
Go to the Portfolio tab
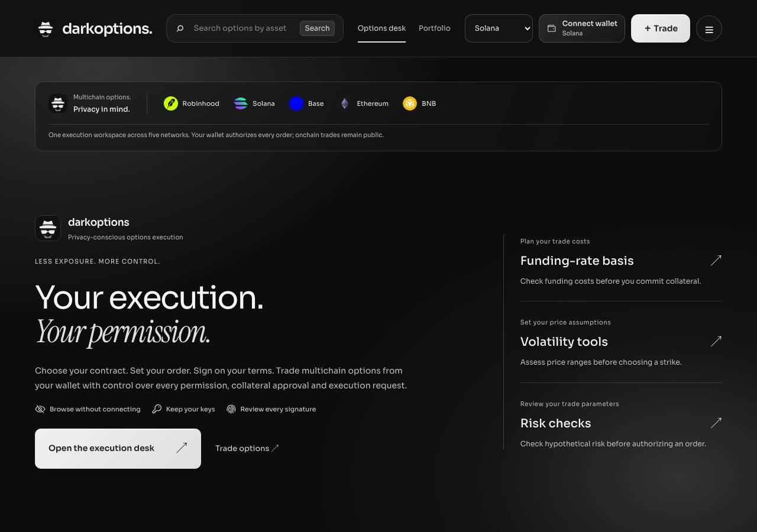[435, 28]
